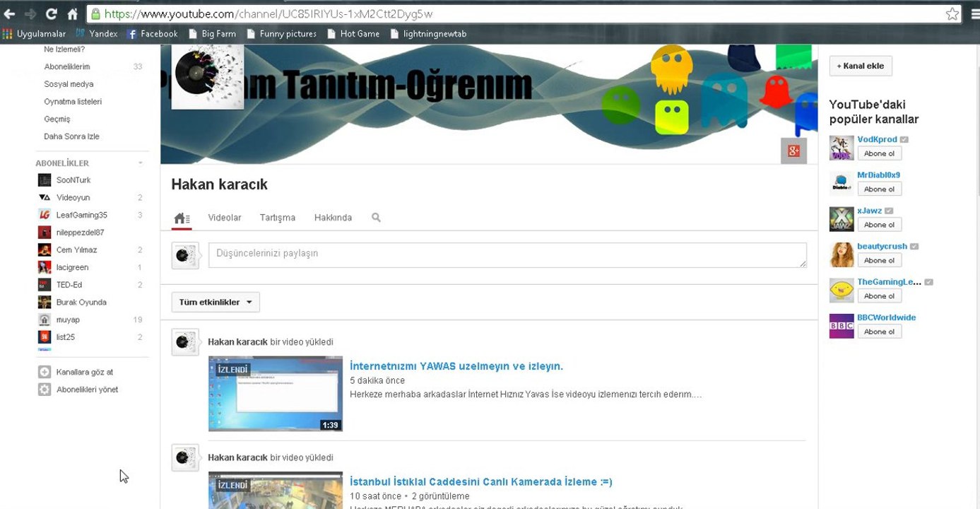Open the Videoyun subscription
This screenshot has height=509, width=980.
73,198
